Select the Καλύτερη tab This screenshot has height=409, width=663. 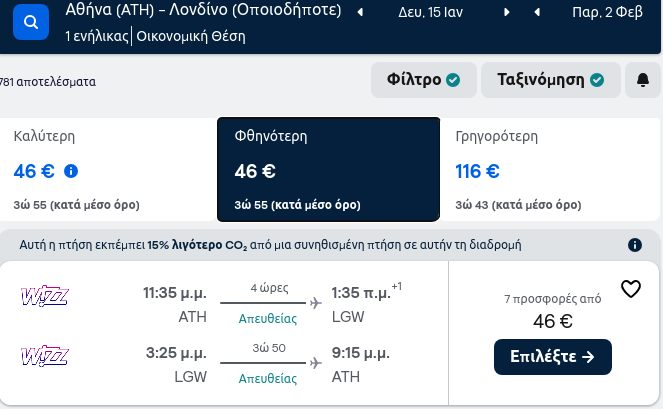tap(108, 170)
